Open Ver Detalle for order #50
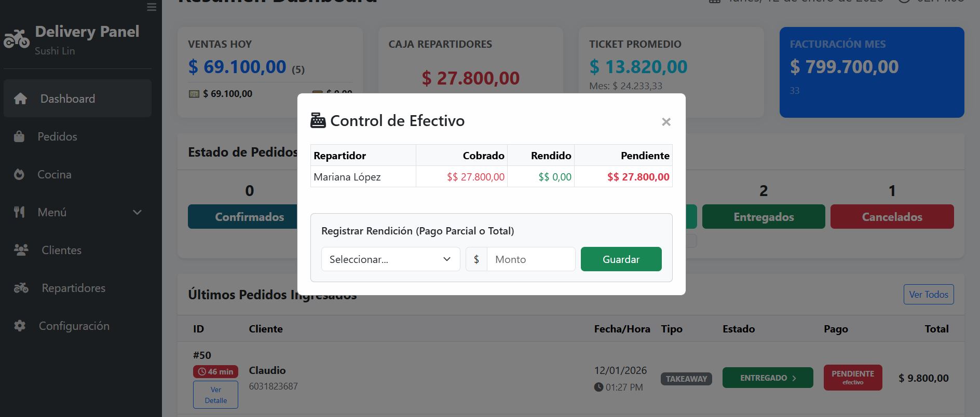 (215, 395)
